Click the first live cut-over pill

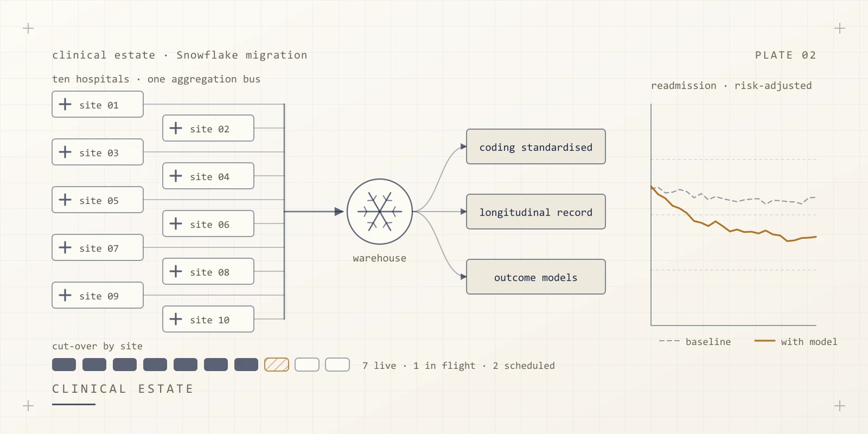64,365
